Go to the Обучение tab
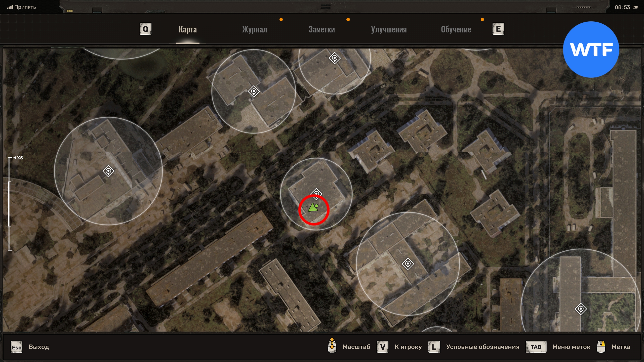Viewport: 644px width, 362px height. (x=456, y=29)
